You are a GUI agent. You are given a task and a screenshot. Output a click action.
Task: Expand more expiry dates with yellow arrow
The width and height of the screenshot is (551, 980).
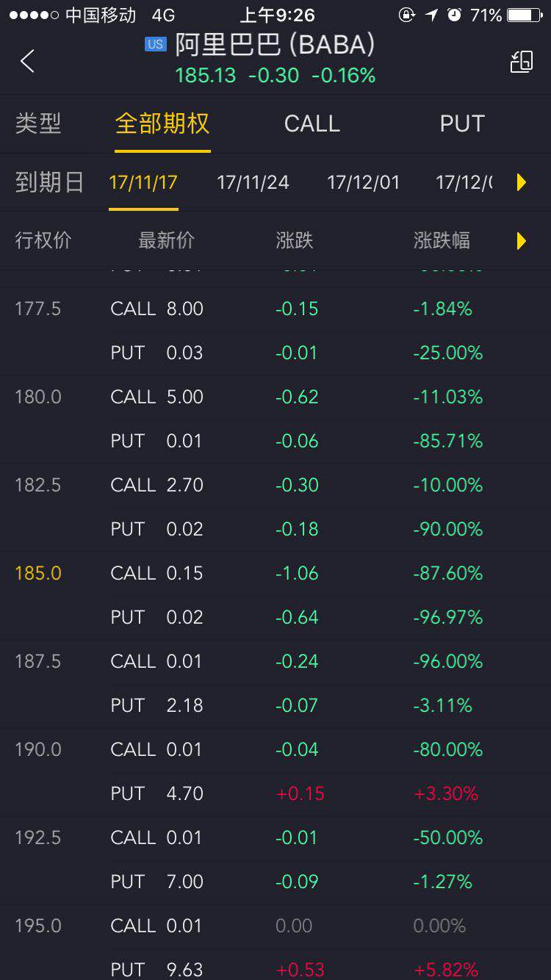521,182
